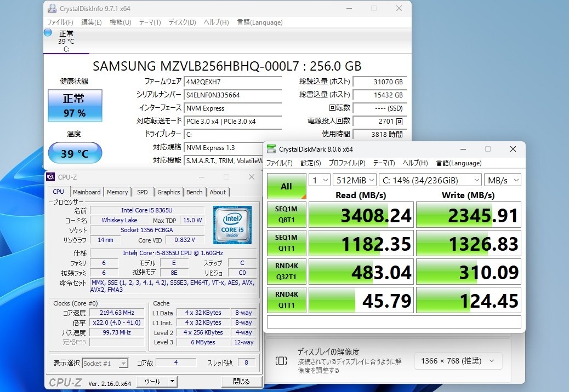Click the 39 °C temperature indicator

click(x=75, y=153)
